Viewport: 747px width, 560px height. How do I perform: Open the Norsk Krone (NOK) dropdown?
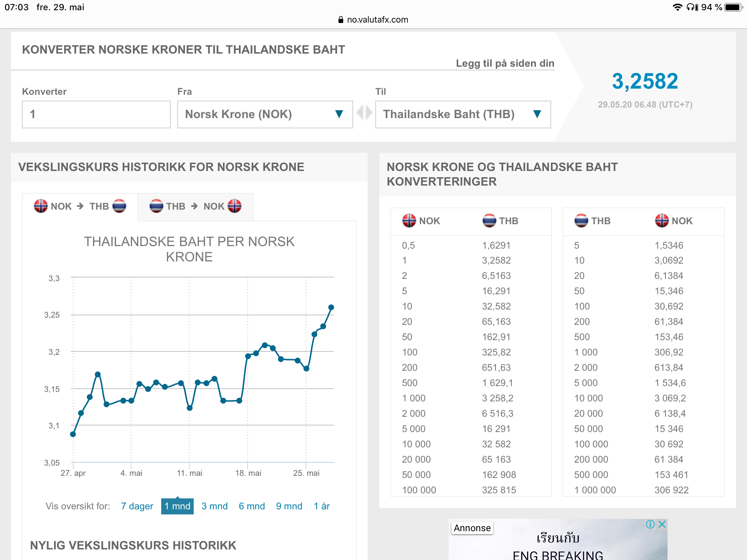coord(265,114)
